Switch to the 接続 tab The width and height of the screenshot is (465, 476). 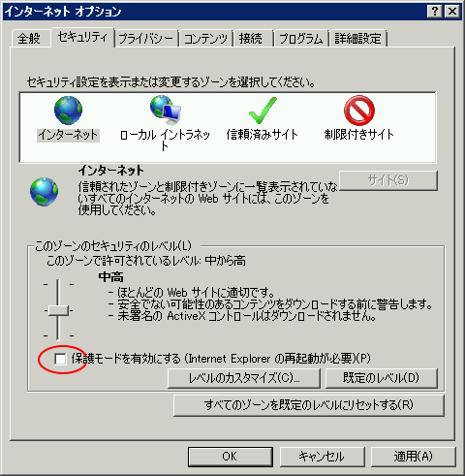(251, 39)
